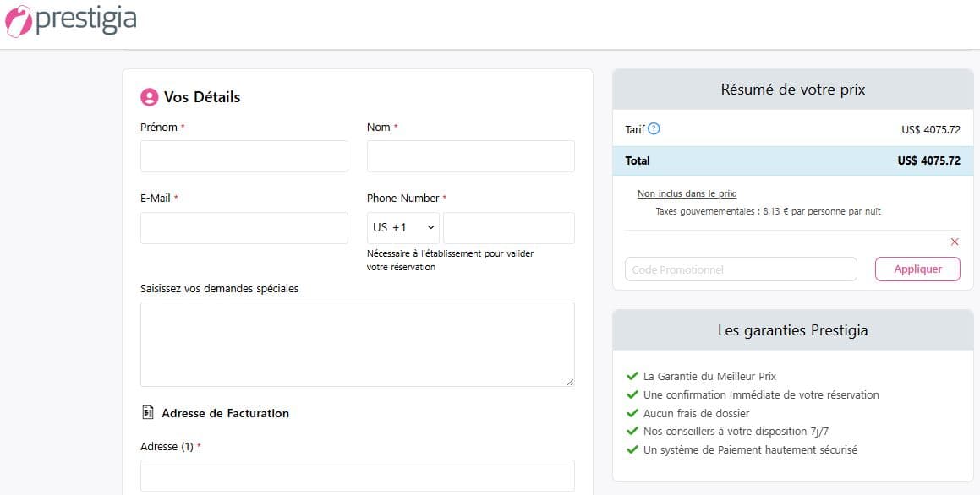Click the checkmark beside Paiement hautement sécurisé
This screenshot has height=495, width=980.
coord(632,449)
